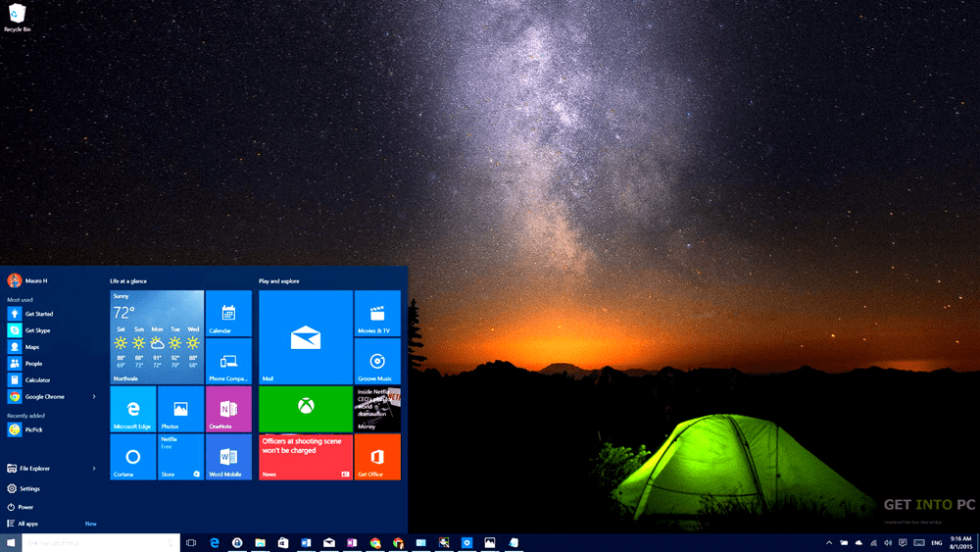Expand the File Explorer jump list arrow

pyautogui.click(x=94, y=469)
